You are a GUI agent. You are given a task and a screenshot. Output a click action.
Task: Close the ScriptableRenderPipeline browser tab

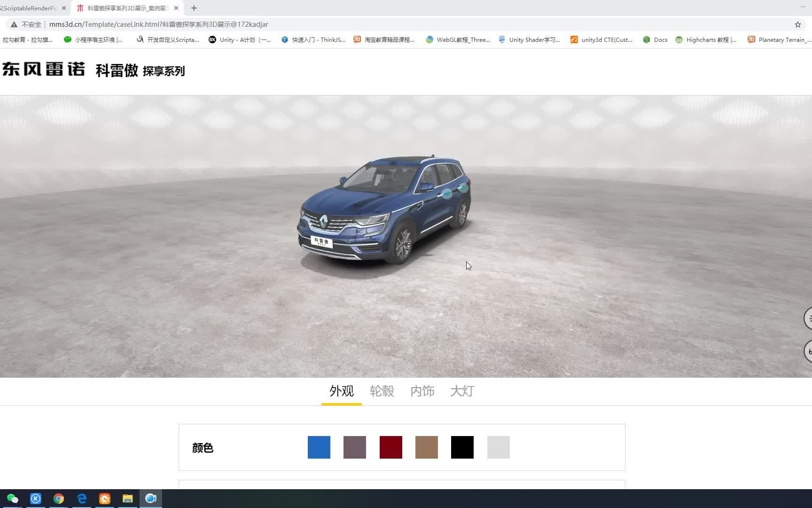tap(64, 8)
